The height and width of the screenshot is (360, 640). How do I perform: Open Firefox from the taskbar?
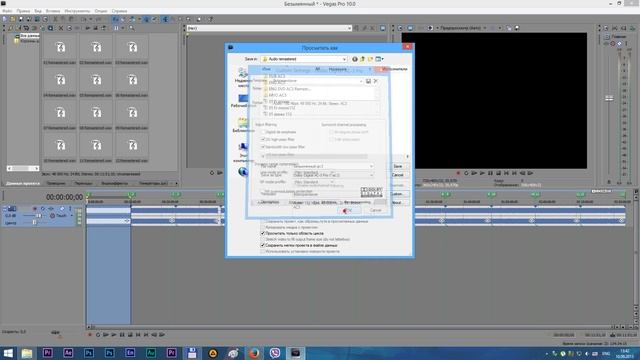point(254,353)
